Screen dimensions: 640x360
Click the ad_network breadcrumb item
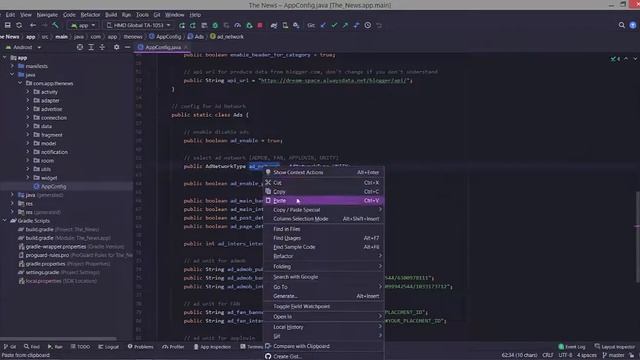point(227,37)
